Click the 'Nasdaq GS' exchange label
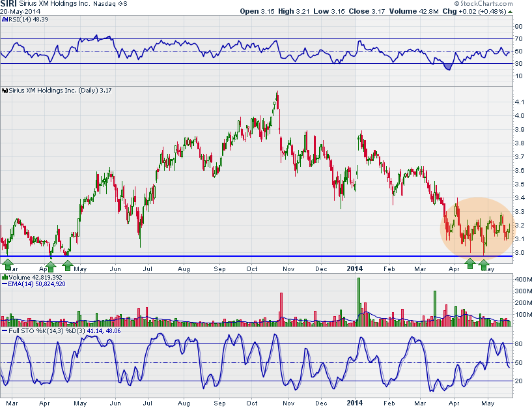532x408 pixels. pyautogui.click(x=110, y=4)
